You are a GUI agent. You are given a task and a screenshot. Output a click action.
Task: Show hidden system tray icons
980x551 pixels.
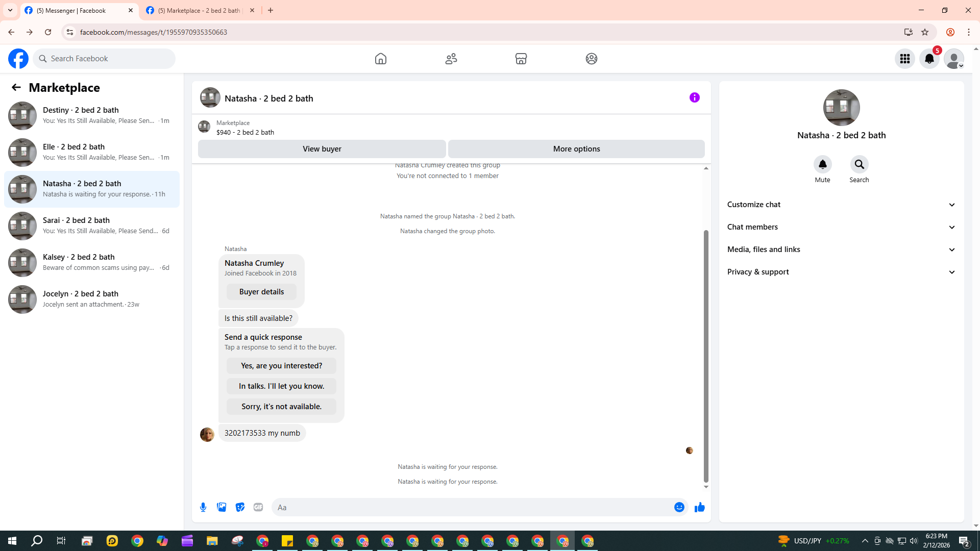tap(865, 541)
